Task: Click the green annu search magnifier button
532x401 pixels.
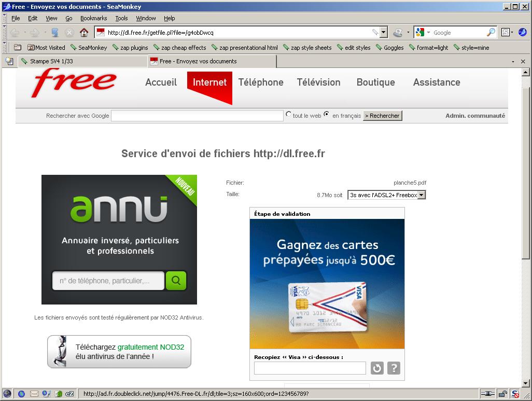Action: point(176,281)
